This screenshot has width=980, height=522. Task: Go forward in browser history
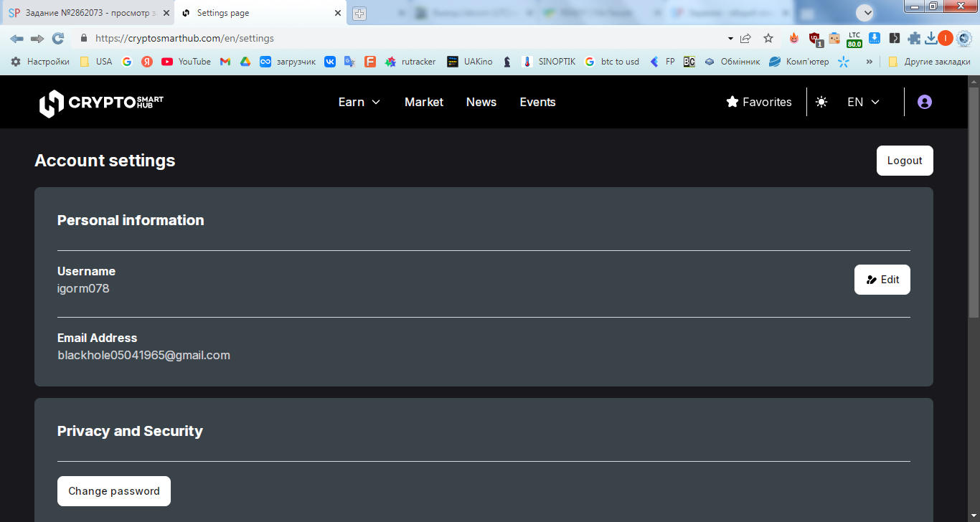click(37, 38)
